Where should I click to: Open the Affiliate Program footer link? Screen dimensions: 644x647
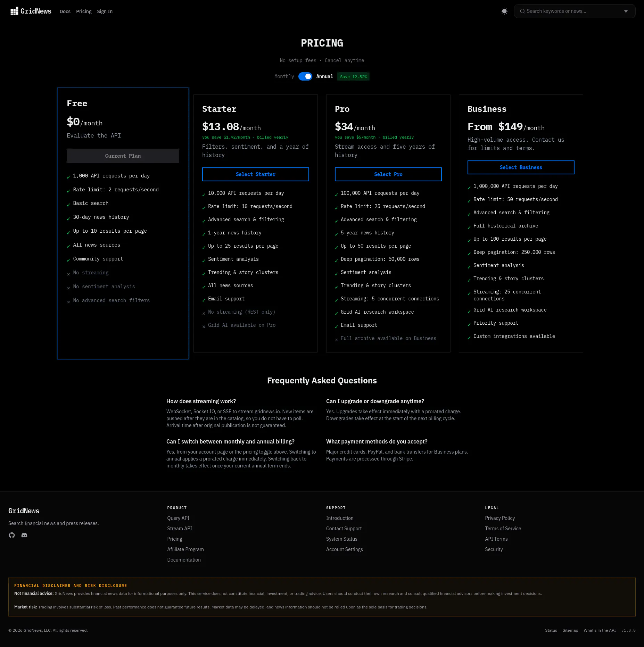[185, 549]
